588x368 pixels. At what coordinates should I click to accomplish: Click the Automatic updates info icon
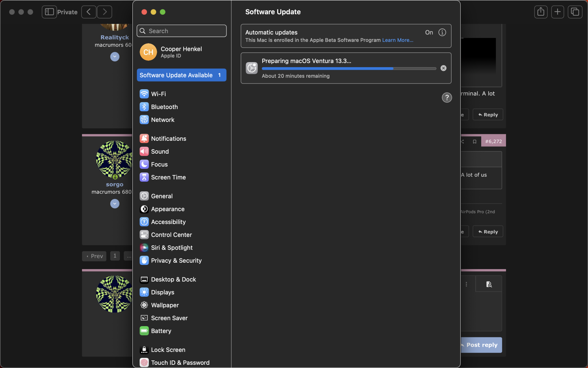click(442, 32)
